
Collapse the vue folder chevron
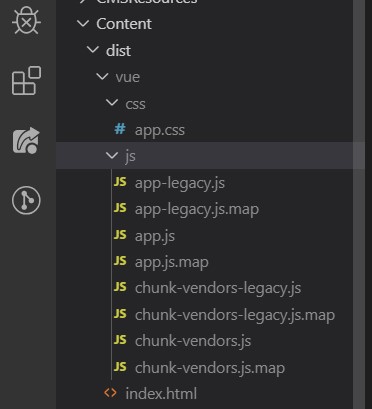click(102, 77)
